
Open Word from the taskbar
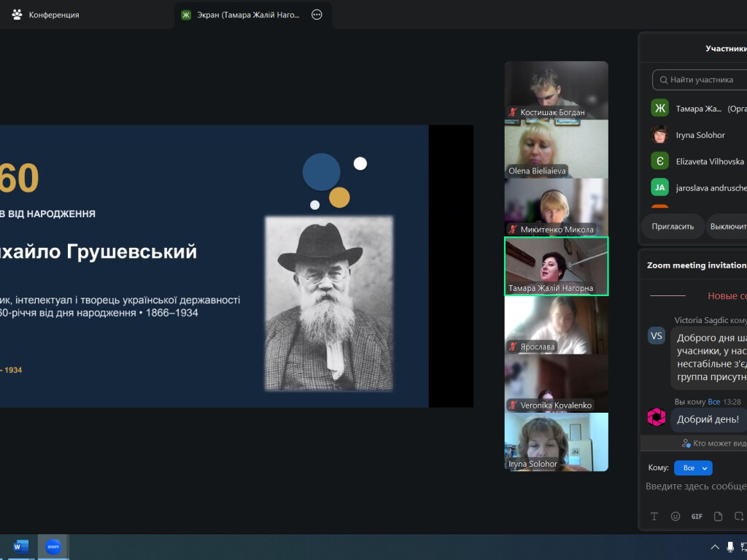point(20,547)
